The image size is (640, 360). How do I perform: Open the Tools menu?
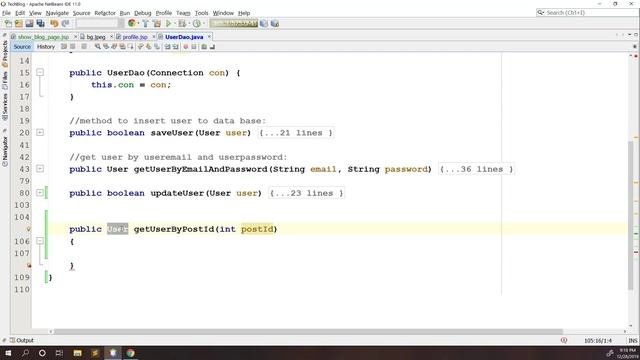click(201, 13)
